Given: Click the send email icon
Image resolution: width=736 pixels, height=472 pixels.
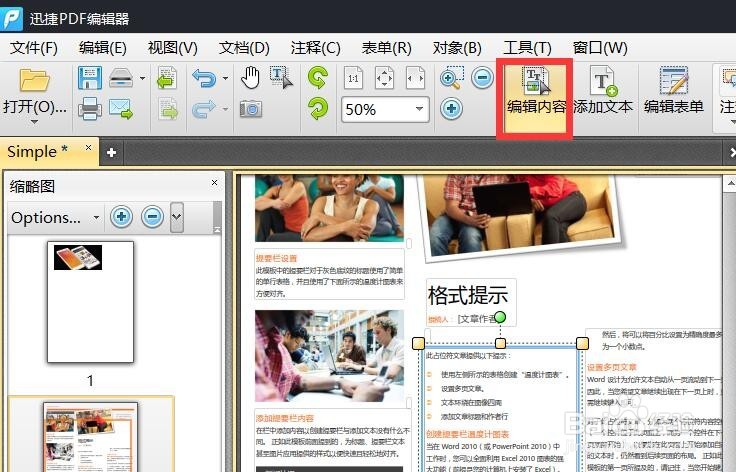Looking at the screenshot, I should 121,109.
